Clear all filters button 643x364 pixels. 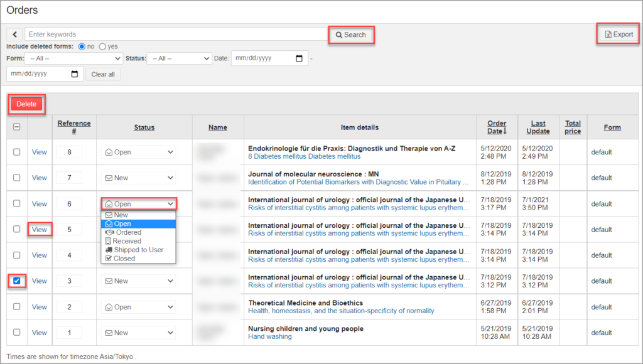pyautogui.click(x=103, y=74)
